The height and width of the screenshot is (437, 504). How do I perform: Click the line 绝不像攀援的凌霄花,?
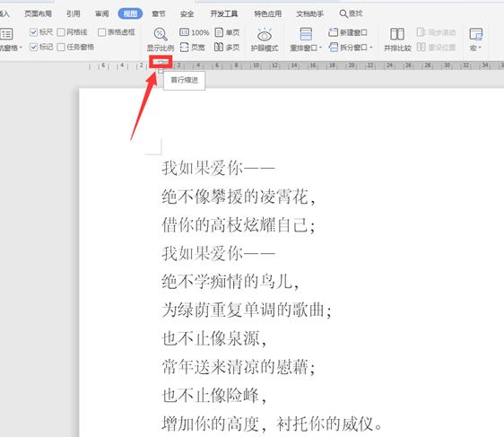(x=239, y=197)
